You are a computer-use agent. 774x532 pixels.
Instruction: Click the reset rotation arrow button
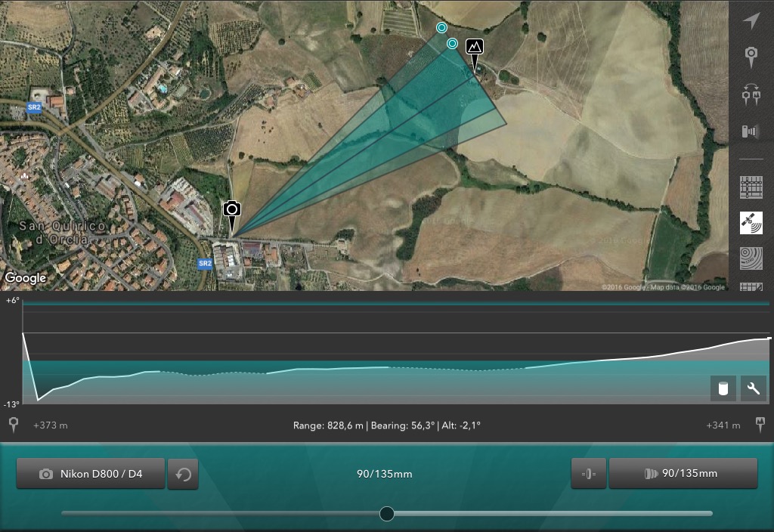coord(183,475)
